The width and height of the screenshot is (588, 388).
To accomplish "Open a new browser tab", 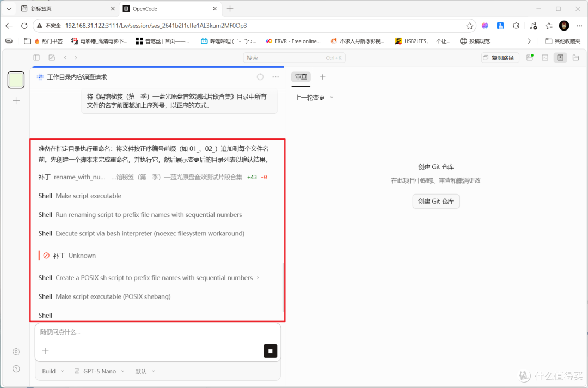I will tap(230, 9).
